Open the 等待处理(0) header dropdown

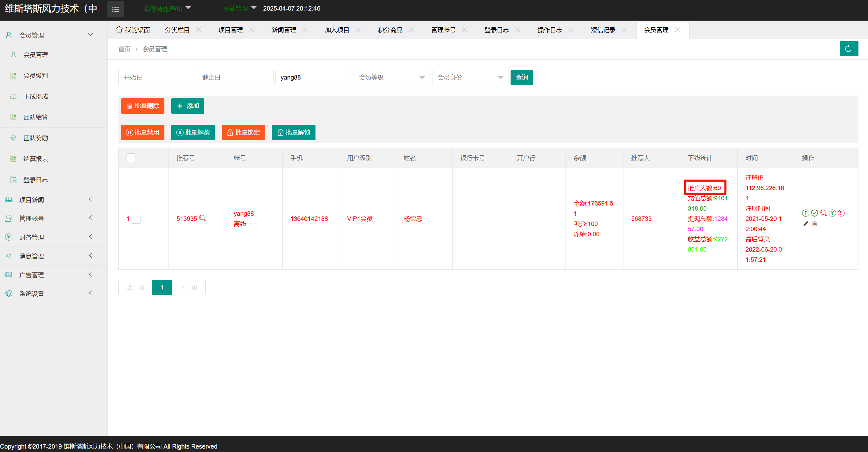pos(167,9)
